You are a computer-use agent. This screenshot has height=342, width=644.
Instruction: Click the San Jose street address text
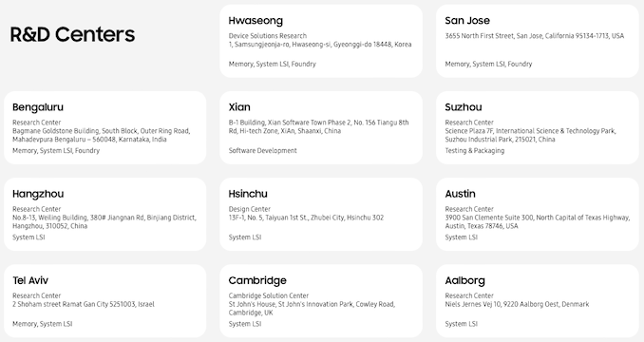tap(535, 36)
